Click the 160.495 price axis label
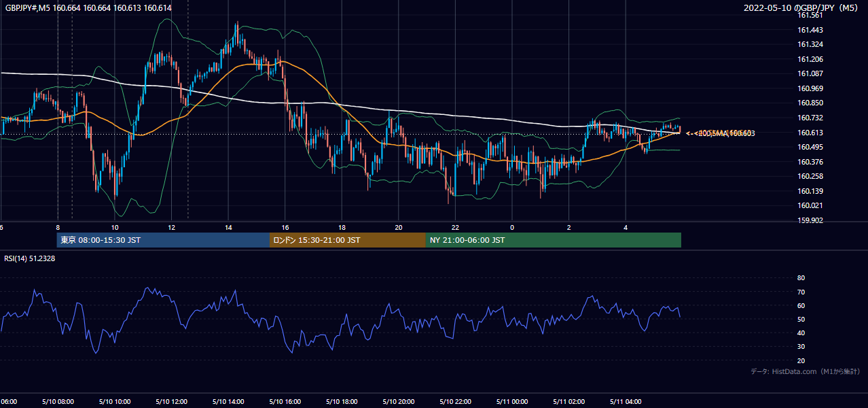Screen dimensions: 868x408 tap(810, 148)
